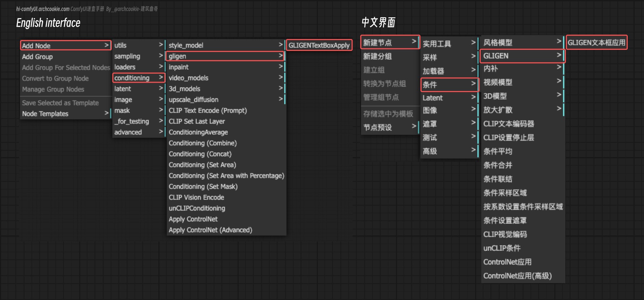Expand the 遮罩 submenu
The image size is (644, 300).
[449, 124]
